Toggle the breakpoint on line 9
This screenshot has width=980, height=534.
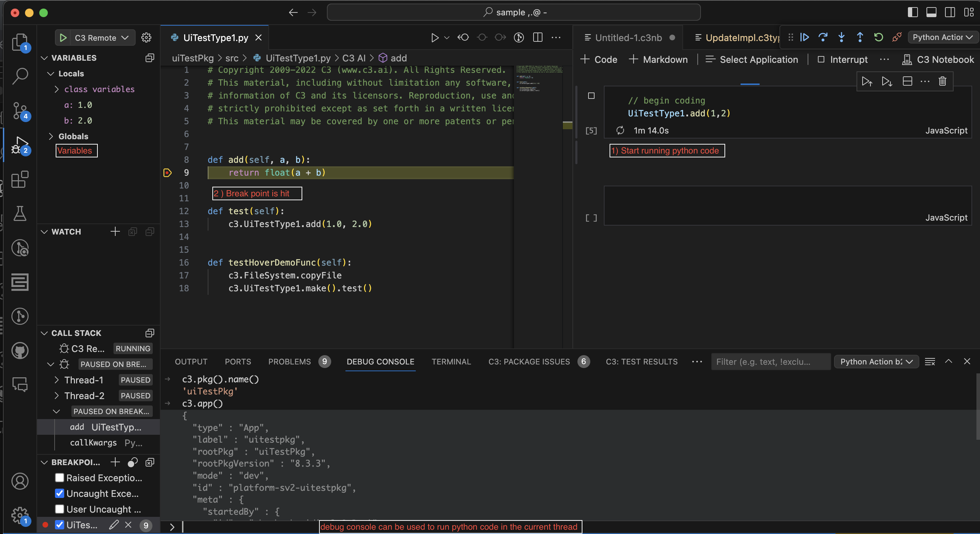click(x=167, y=172)
